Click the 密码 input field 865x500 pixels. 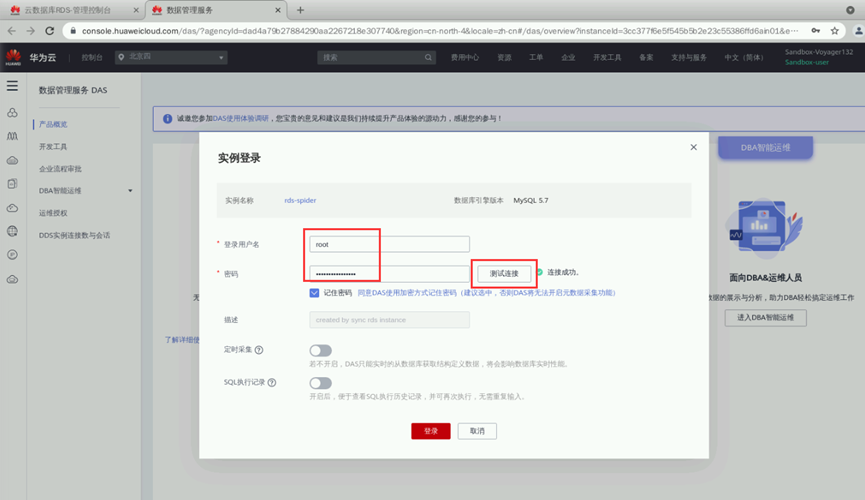(389, 274)
